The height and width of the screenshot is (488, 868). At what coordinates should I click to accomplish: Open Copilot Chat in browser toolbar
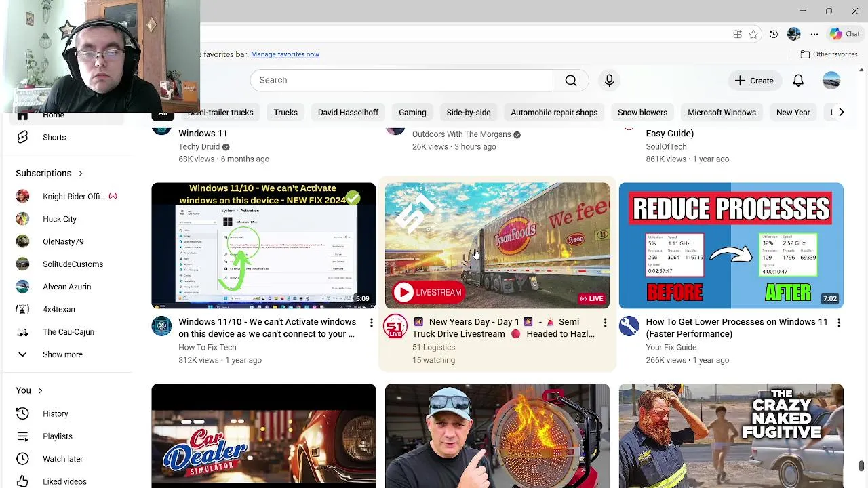tap(845, 34)
